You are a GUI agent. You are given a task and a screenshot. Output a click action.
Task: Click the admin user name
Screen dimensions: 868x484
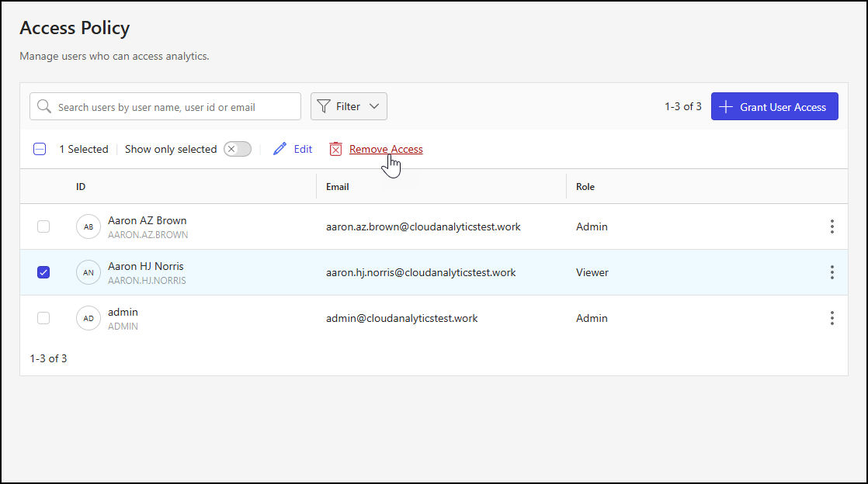[123, 312]
